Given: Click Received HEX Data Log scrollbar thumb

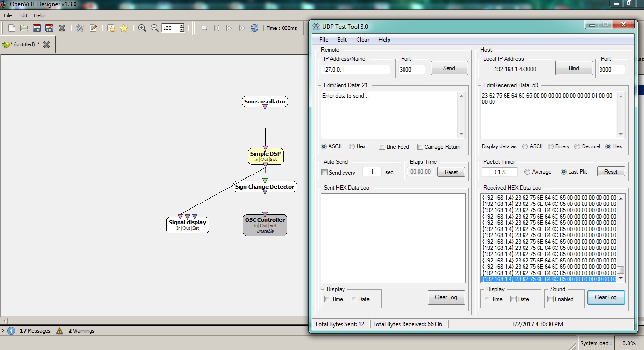Looking at the screenshot, I should click(x=621, y=270).
